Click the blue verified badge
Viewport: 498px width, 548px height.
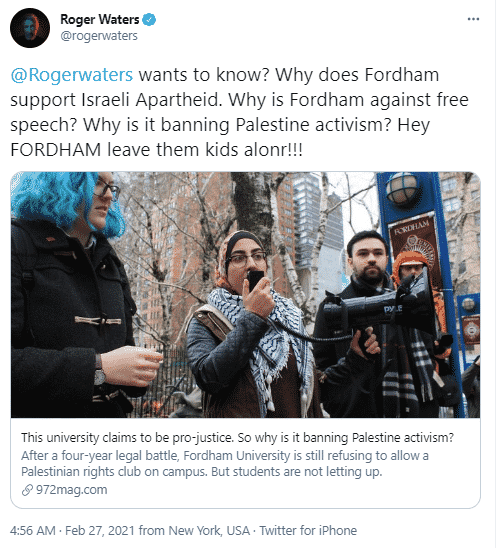[x=150, y=20]
